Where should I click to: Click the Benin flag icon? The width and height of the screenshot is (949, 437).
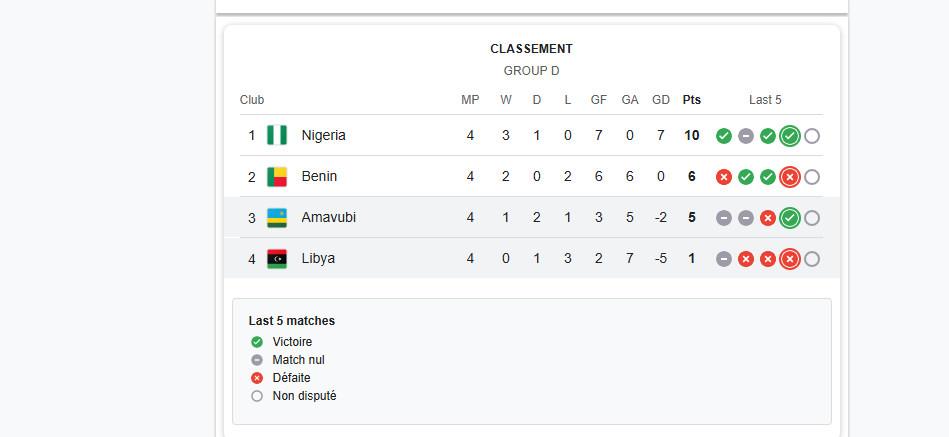tap(277, 177)
